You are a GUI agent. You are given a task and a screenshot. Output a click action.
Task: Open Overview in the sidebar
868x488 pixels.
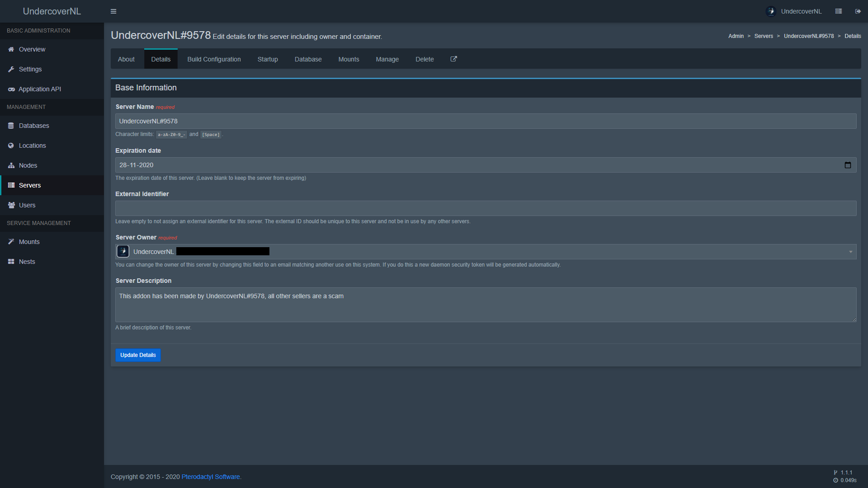coord(52,49)
